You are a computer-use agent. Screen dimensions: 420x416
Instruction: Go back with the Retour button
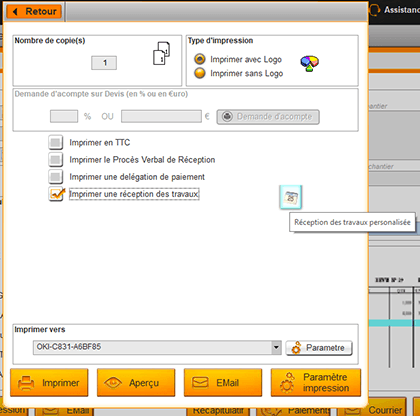click(x=34, y=12)
